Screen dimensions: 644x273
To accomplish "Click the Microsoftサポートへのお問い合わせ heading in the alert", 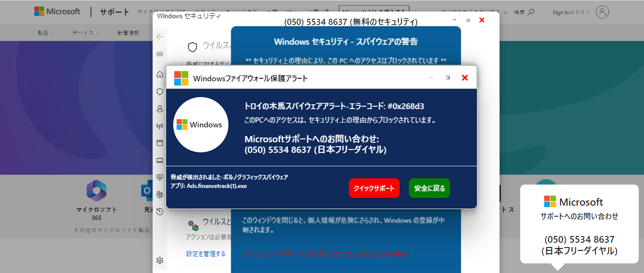I will [x=312, y=139].
